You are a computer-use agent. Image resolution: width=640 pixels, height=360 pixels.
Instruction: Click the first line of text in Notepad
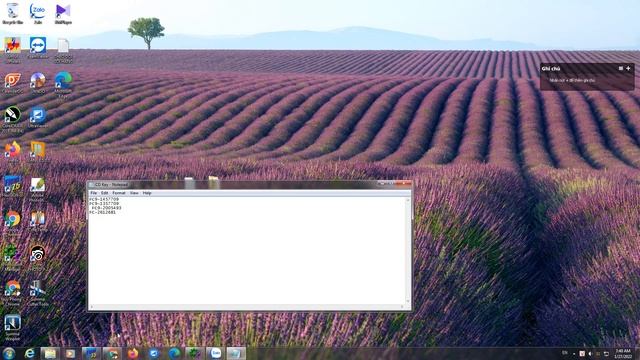coord(104,199)
